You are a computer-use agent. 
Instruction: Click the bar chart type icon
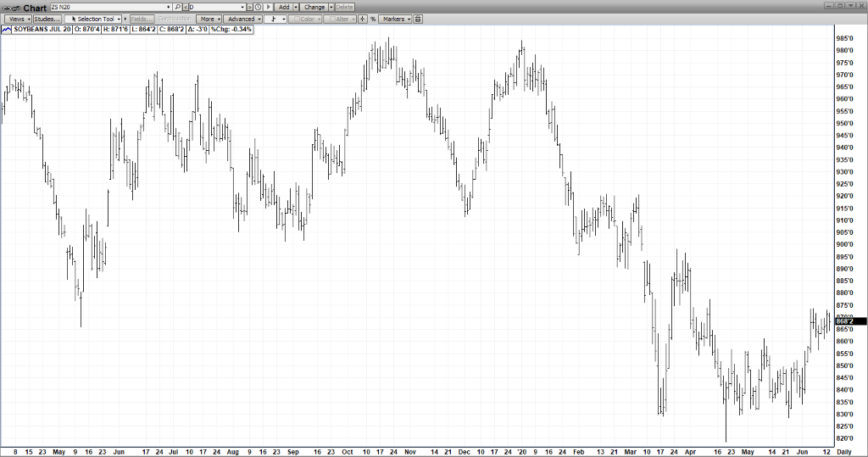pyautogui.click(x=273, y=19)
